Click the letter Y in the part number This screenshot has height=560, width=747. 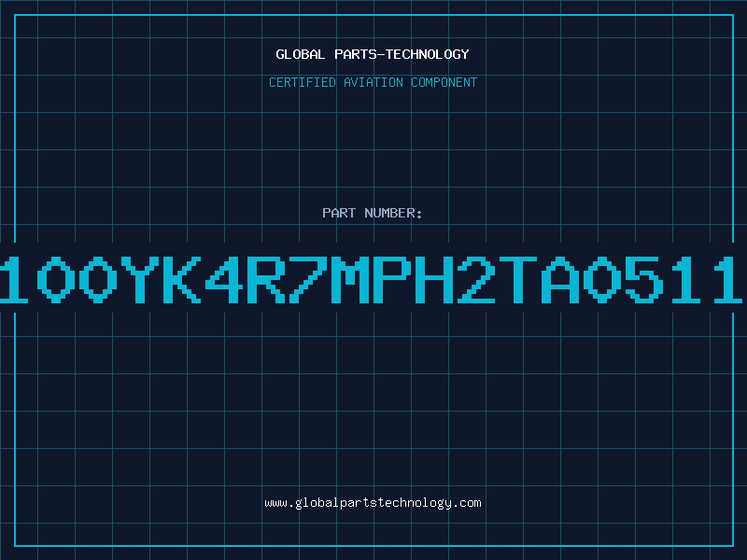pyautogui.click(x=140, y=280)
